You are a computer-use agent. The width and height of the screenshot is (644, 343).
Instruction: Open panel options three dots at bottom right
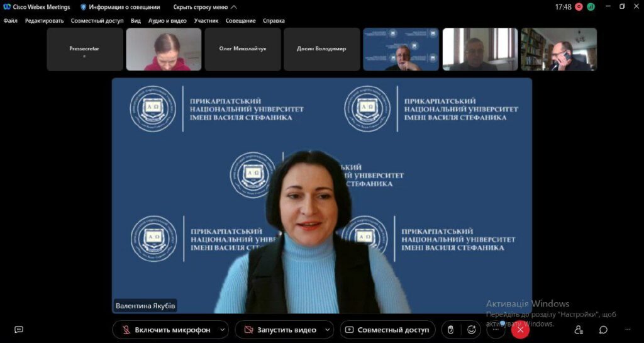tap(628, 329)
